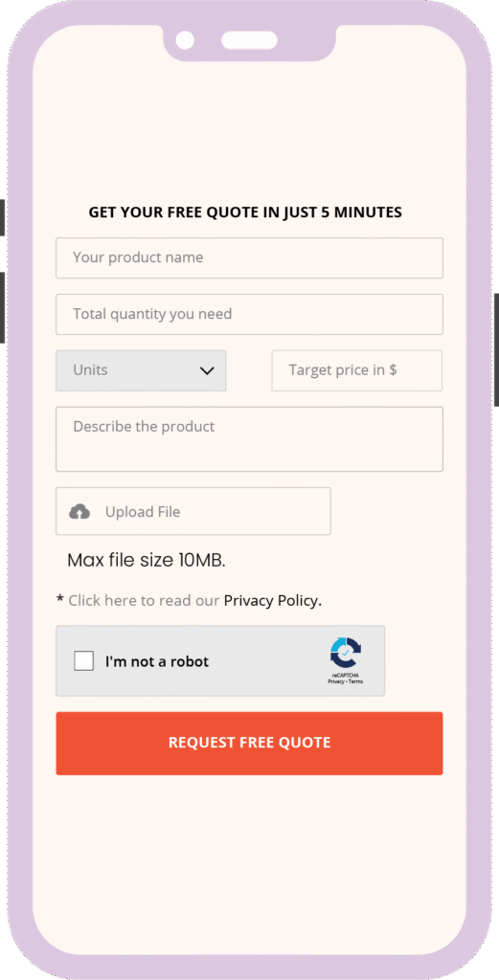The image size is (499, 980).
Task: Click the Upload File field
Action: point(193,511)
